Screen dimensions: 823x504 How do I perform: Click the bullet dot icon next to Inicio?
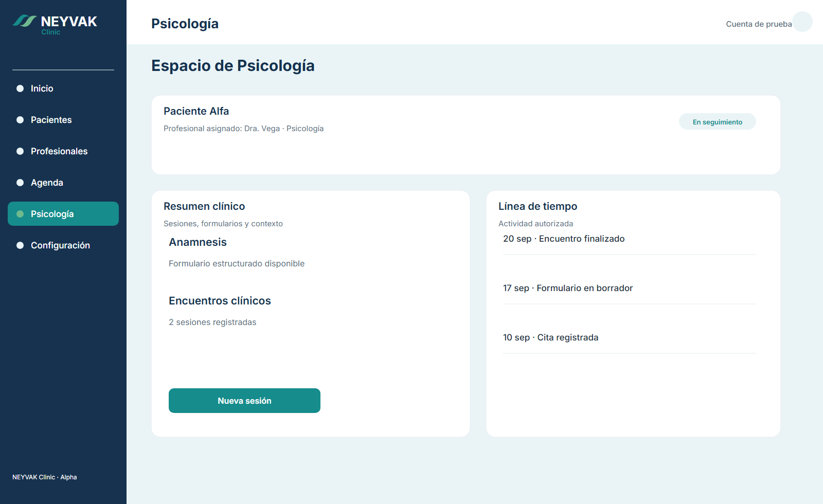point(20,88)
